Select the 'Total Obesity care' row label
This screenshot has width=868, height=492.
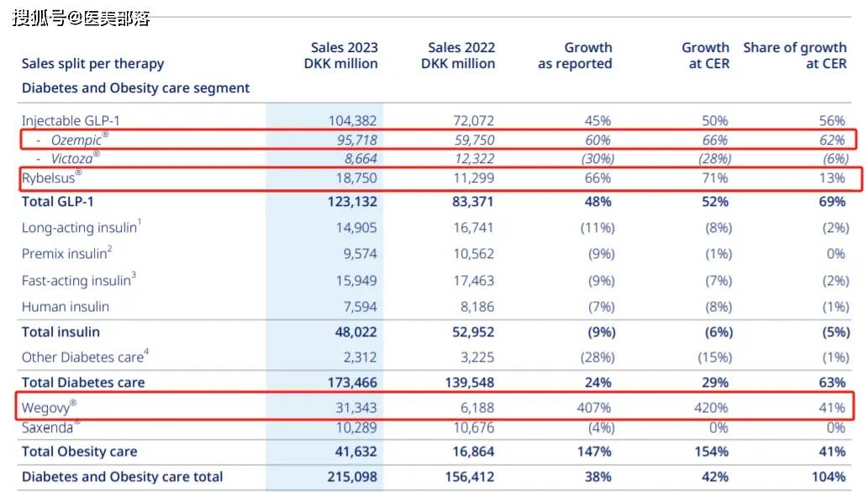tap(79, 452)
